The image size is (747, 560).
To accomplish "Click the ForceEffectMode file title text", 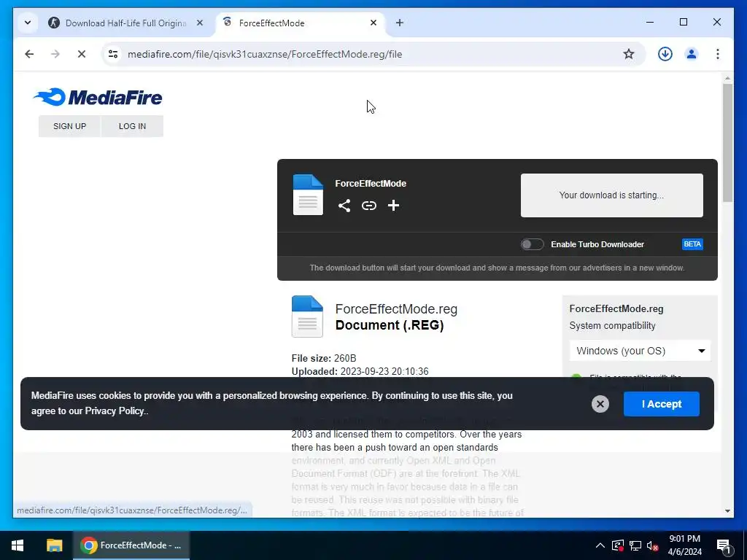I will coord(371,183).
